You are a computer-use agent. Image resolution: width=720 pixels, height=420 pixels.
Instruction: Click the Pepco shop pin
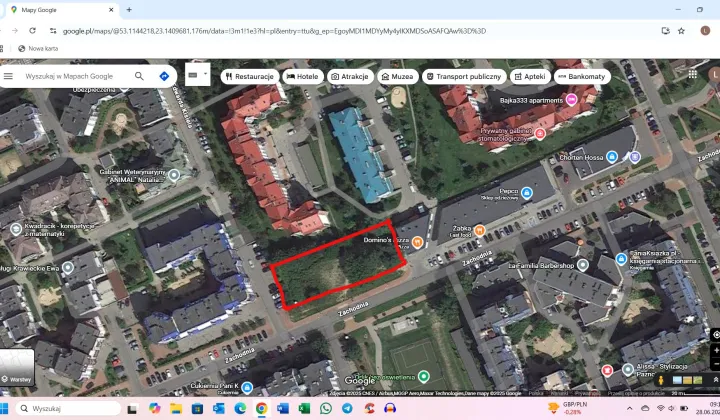click(527, 192)
